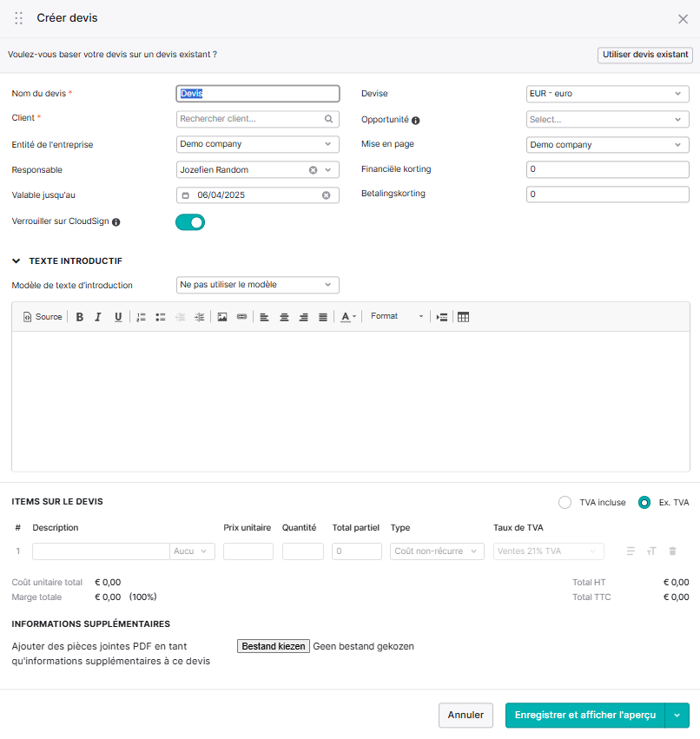This screenshot has height=739, width=700.
Task: Click Utiliser devis existant button
Action: [x=644, y=55]
